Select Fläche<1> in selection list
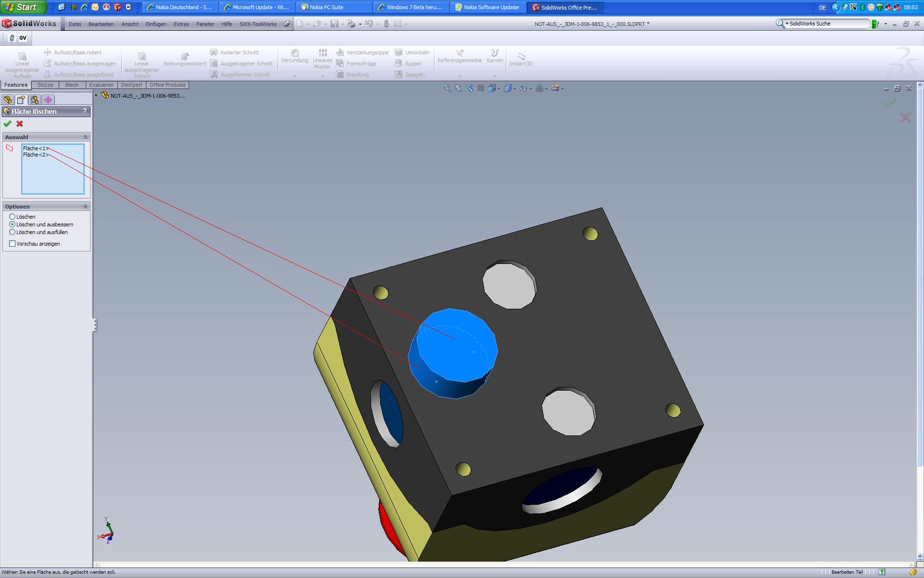Image resolution: width=924 pixels, height=578 pixels. (x=36, y=148)
